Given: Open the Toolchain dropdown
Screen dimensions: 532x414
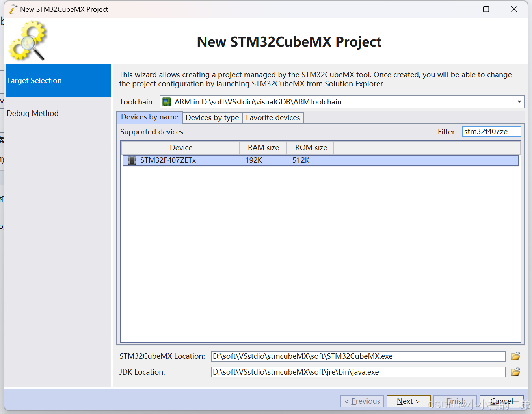Looking at the screenshot, I should coord(339,102).
